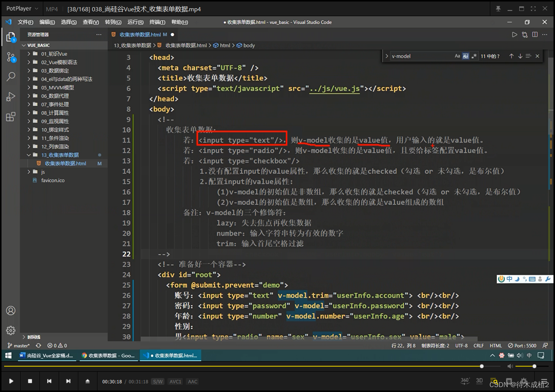
Task: Open the 查看(V) menu
Action: (x=91, y=22)
